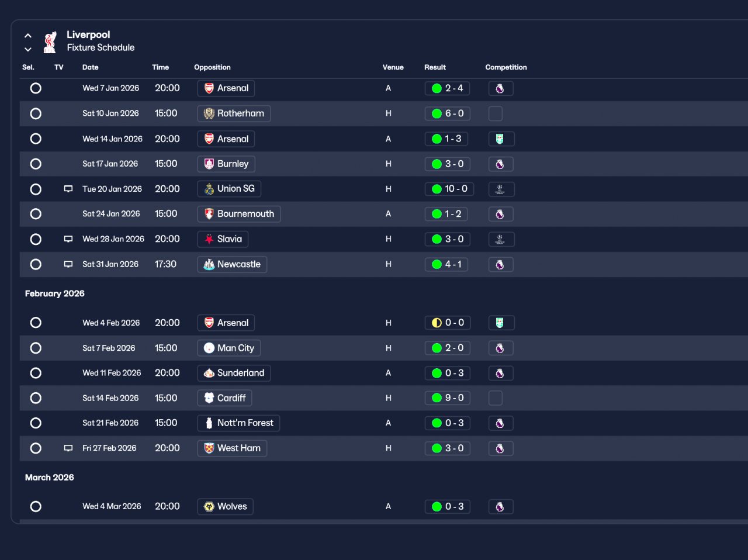The height and width of the screenshot is (560, 748).
Task: Sort fixtures by the Date column header
Action: coord(91,67)
